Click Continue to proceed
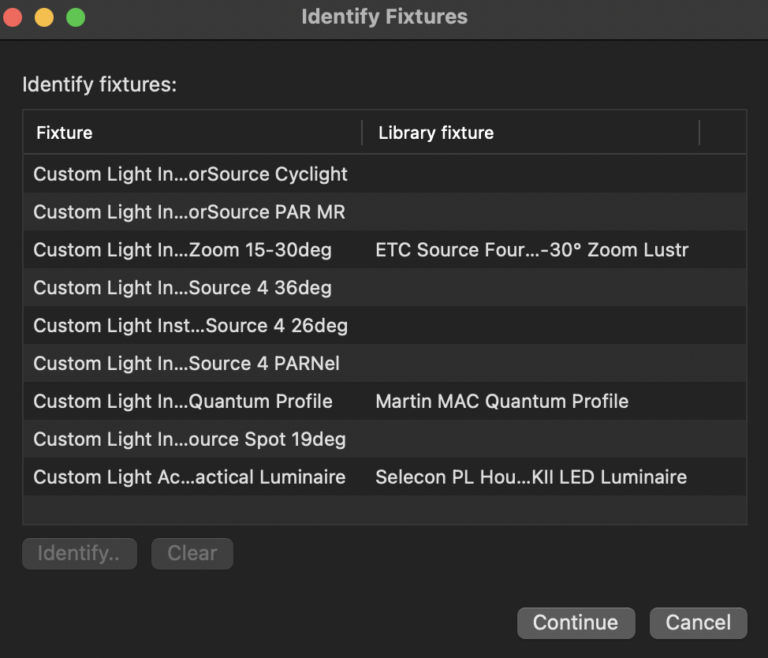The image size is (768, 658). coord(575,622)
